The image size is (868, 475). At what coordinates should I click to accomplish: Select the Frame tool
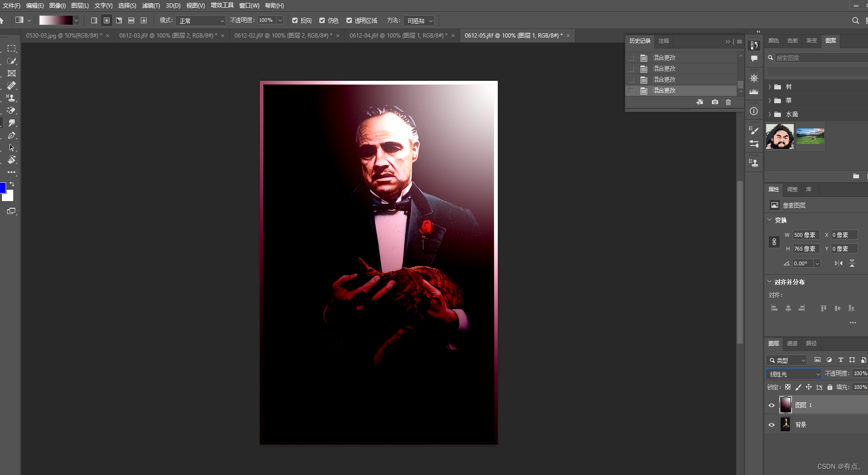tap(11, 73)
